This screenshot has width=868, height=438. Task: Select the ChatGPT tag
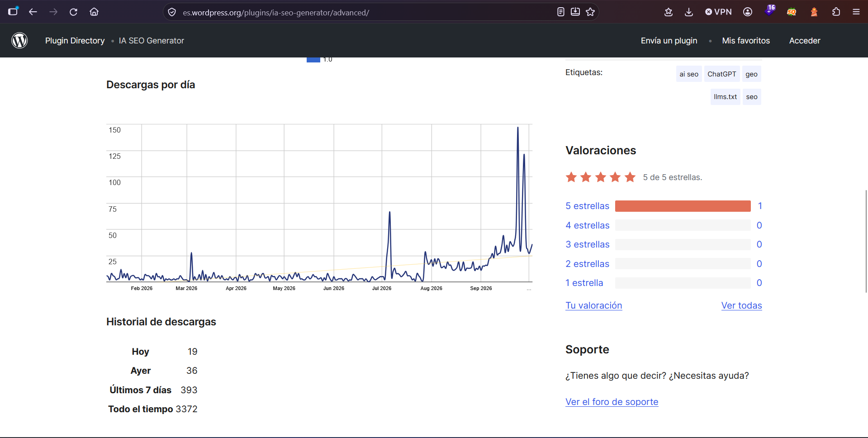[x=722, y=74]
